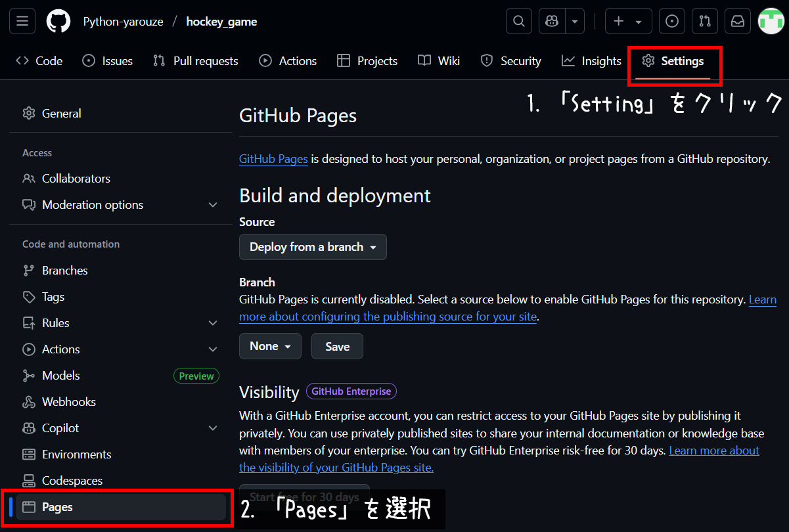Viewport: 789px width, 532px height.
Task: Open Codespaces in the sidebar
Action: pyautogui.click(x=121, y=481)
